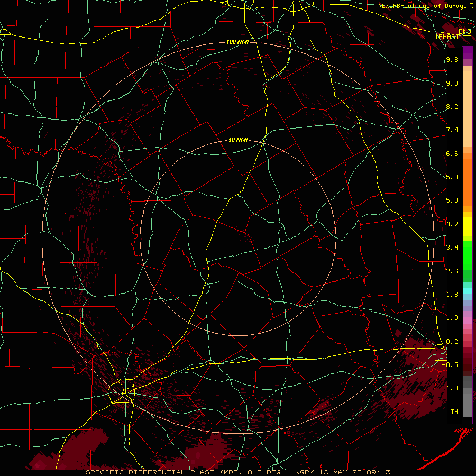Viewport: 476px width, 476px height.
Task: Click the 1.0 scale value
Action: pyautogui.click(x=452, y=318)
